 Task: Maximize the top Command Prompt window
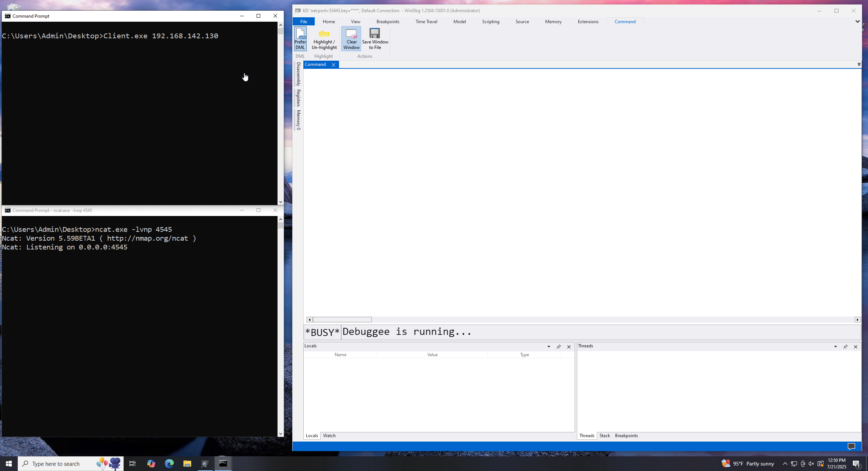(258, 16)
